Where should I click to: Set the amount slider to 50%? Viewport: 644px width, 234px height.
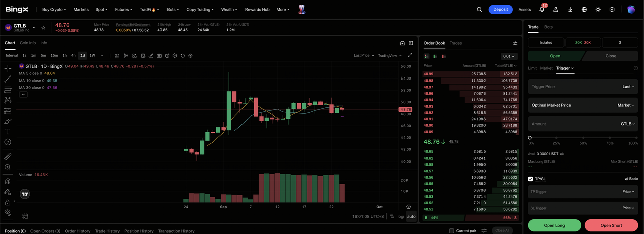(x=583, y=137)
